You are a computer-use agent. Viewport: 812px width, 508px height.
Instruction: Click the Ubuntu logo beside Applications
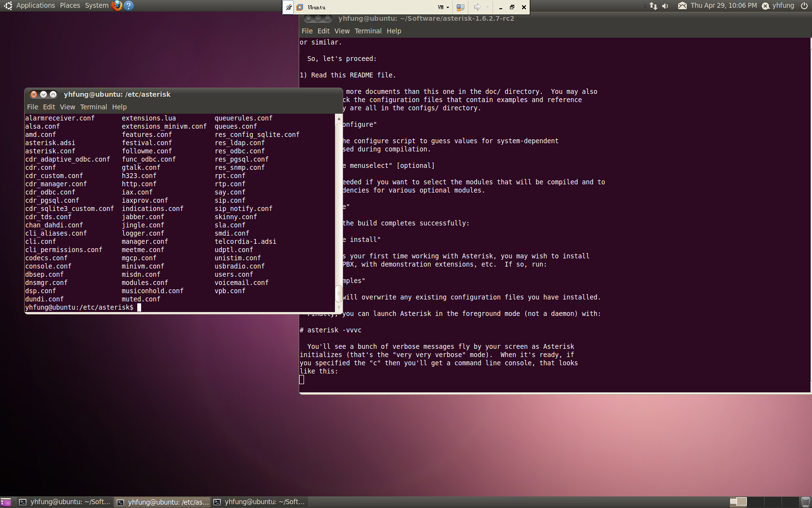8,5
